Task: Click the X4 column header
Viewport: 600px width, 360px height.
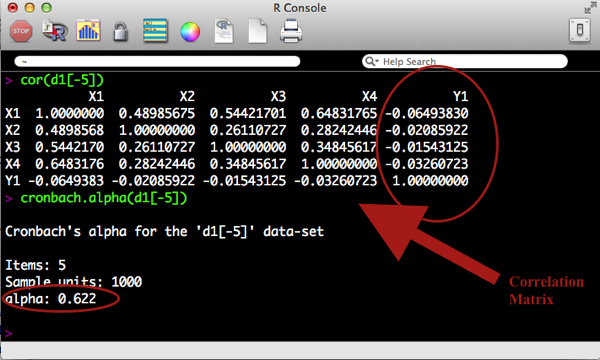Action: point(369,96)
